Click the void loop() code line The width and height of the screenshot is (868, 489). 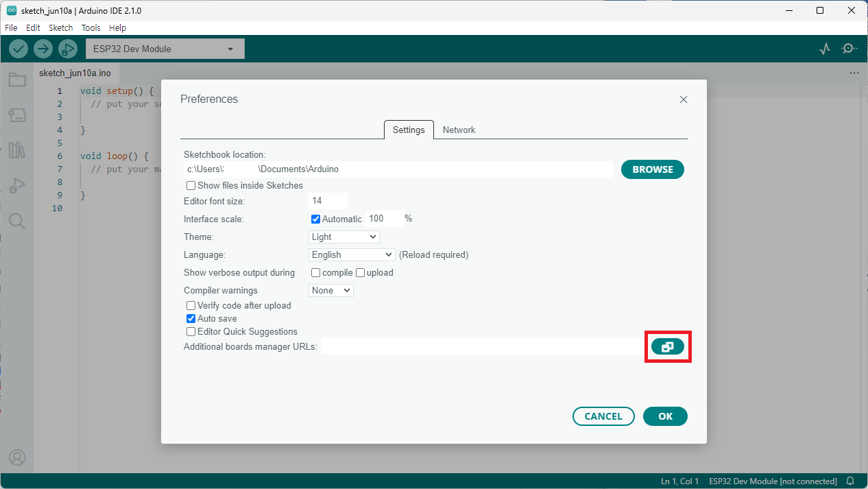coord(114,156)
